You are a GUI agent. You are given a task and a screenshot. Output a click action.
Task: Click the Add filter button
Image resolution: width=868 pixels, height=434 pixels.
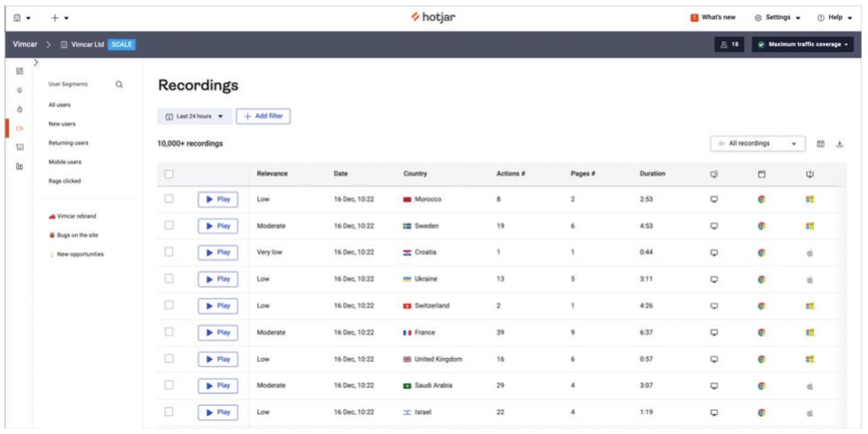pos(263,117)
